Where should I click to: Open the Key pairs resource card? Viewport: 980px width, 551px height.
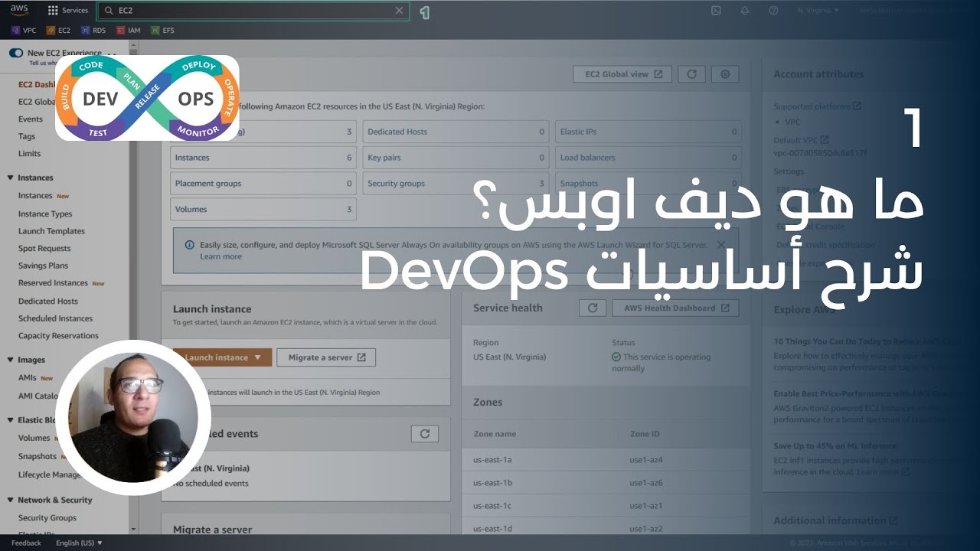tap(456, 158)
